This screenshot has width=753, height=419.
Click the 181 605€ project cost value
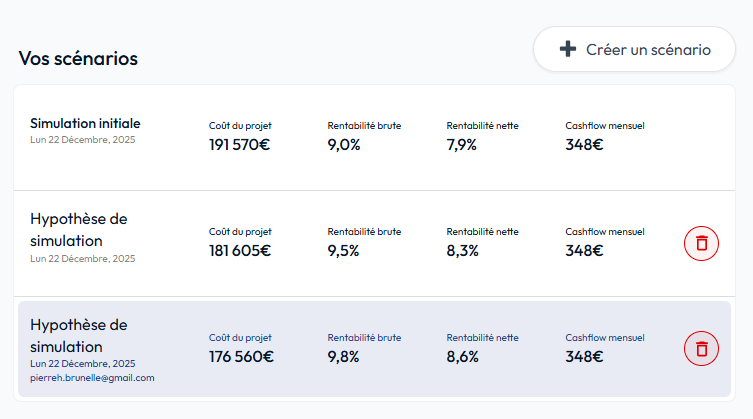(x=239, y=251)
